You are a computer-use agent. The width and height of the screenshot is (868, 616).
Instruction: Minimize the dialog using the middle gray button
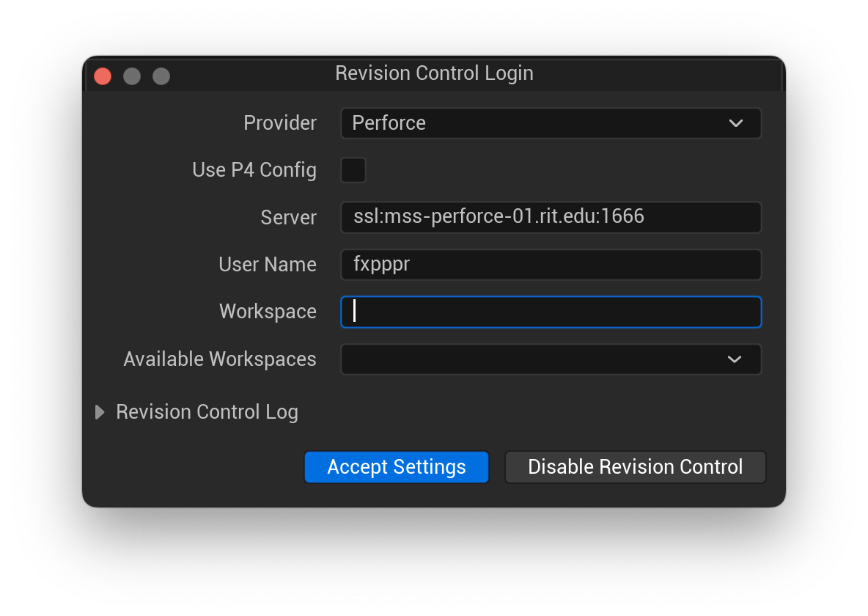tap(132, 76)
